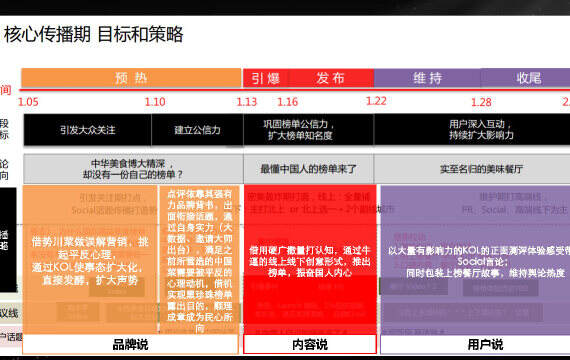
Task: Click the 1.05 date marker
Action: click(28, 102)
